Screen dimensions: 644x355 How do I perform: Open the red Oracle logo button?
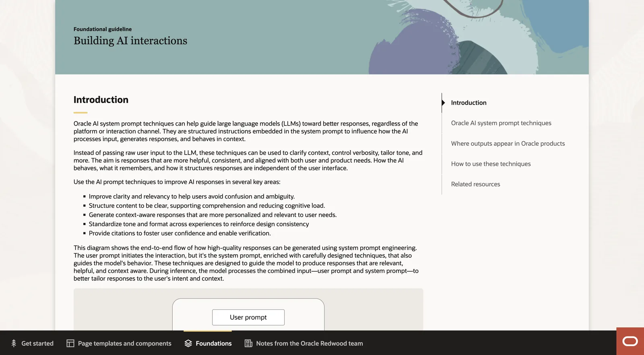[630, 341]
